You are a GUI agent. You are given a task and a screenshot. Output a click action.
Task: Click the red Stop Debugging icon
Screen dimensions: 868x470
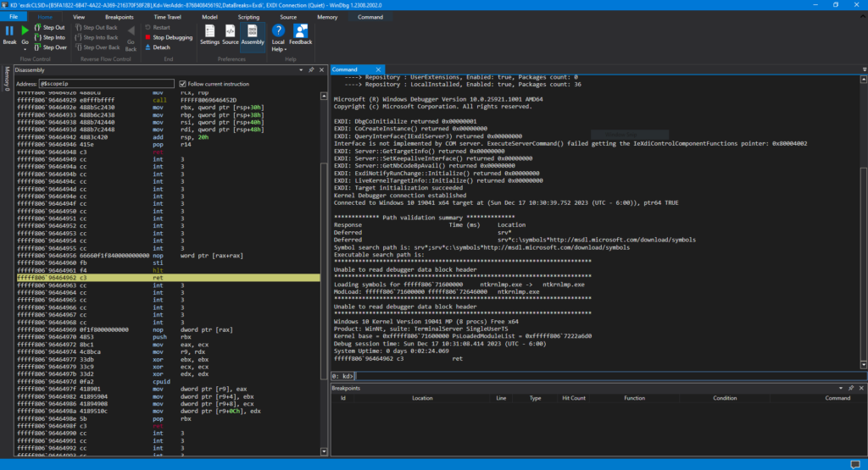(x=147, y=37)
